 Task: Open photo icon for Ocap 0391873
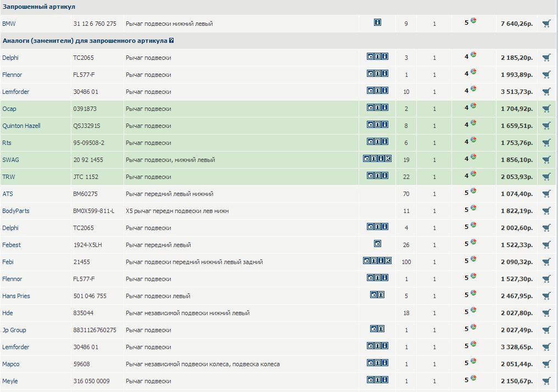point(371,108)
